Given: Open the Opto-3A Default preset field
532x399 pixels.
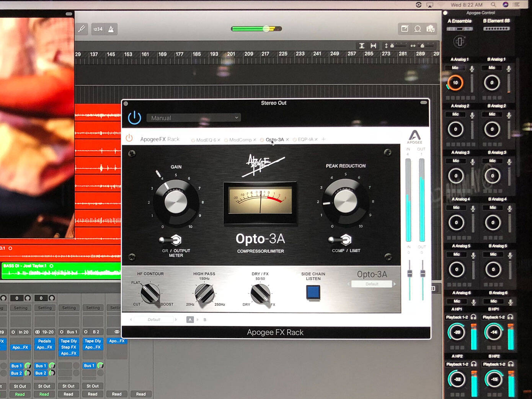Looking at the screenshot, I should (372, 284).
